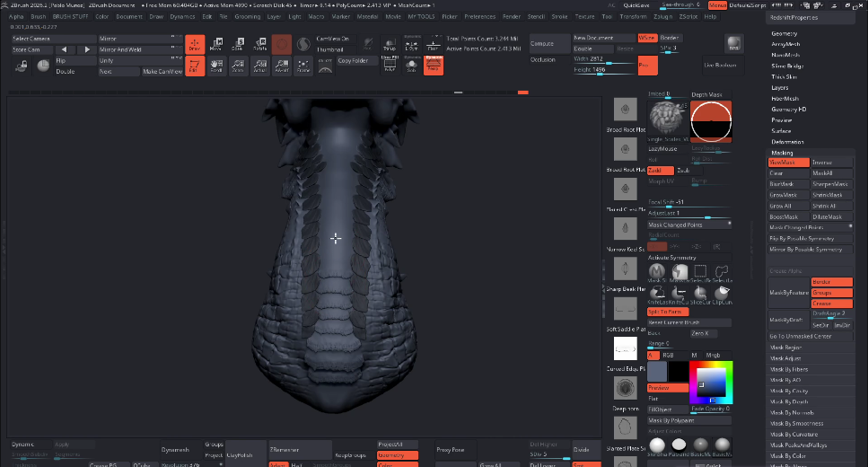Click the Frame mesh icon
The image size is (868, 467).
click(303, 66)
